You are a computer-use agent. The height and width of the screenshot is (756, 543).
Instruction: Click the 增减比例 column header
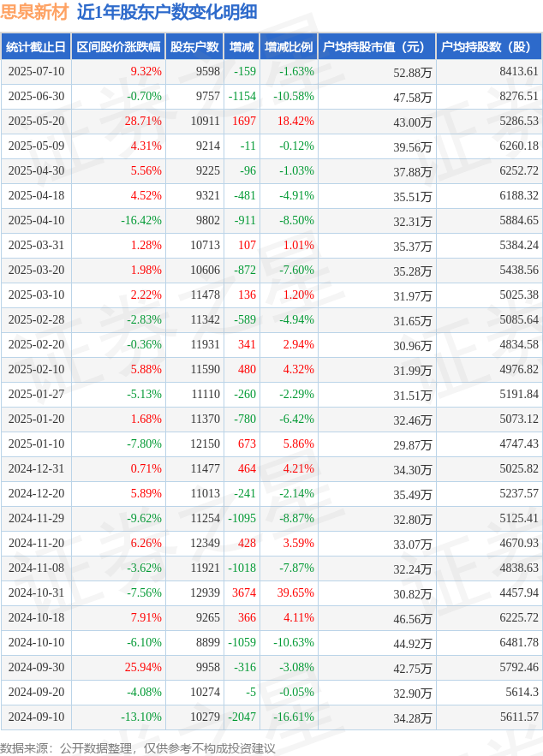pos(289,47)
